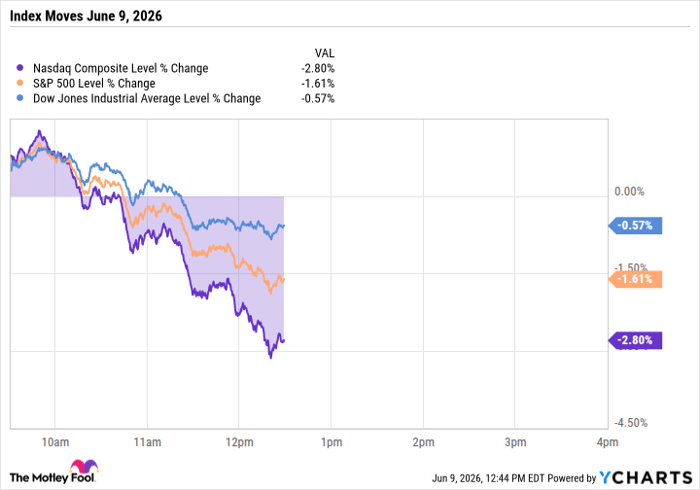The image size is (700, 490).
Task: Click the orange S&P 500 legend dot
Action: (x=20, y=83)
